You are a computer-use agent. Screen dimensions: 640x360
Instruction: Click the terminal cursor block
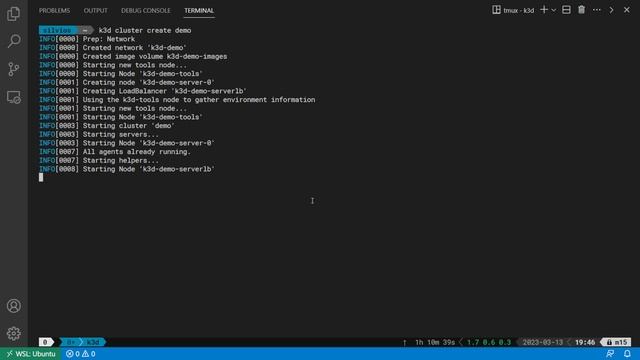41,177
